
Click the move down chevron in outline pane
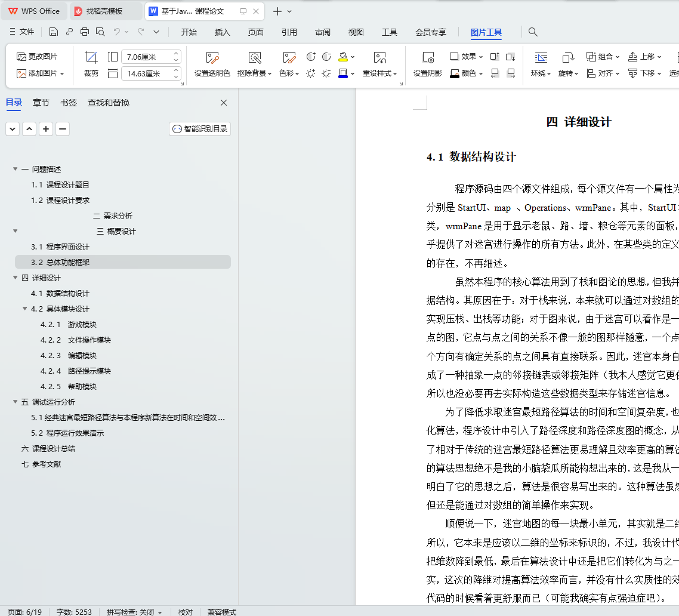point(13,129)
